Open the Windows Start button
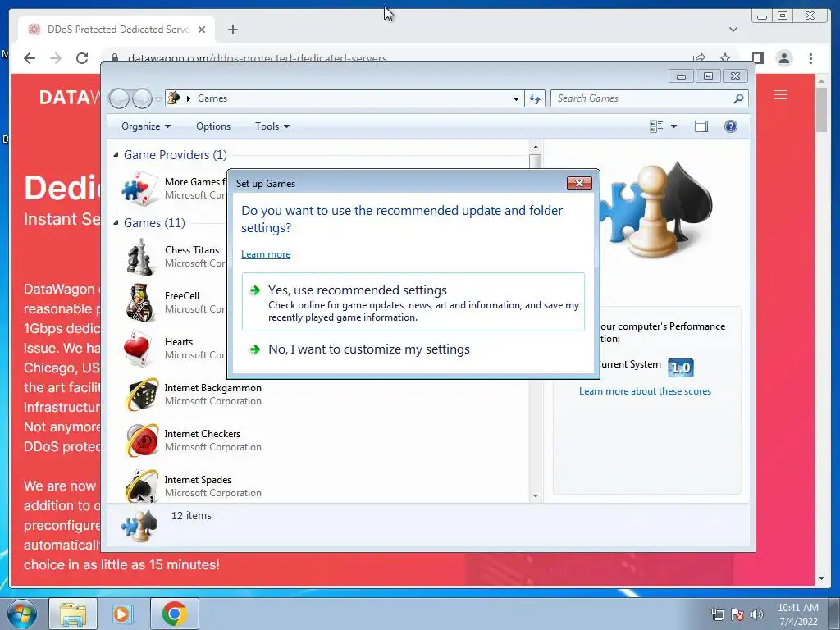This screenshot has width=840, height=630. [x=21, y=614]
